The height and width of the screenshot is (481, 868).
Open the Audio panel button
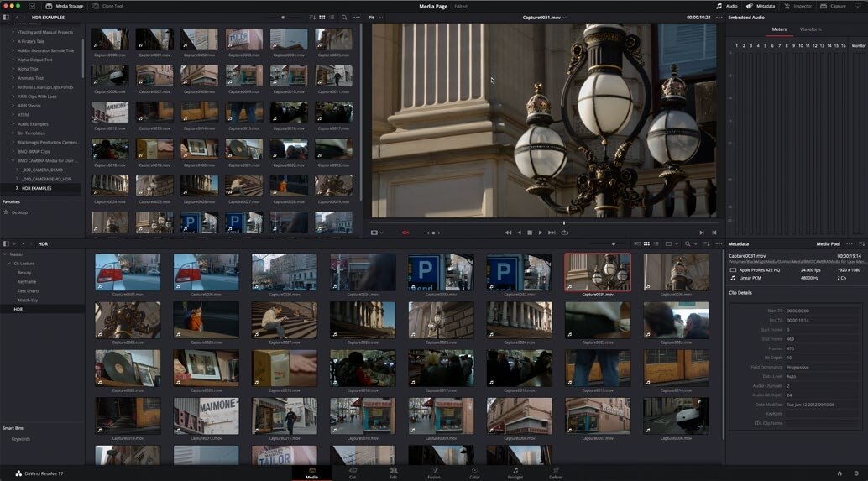(x=727, y=6)
